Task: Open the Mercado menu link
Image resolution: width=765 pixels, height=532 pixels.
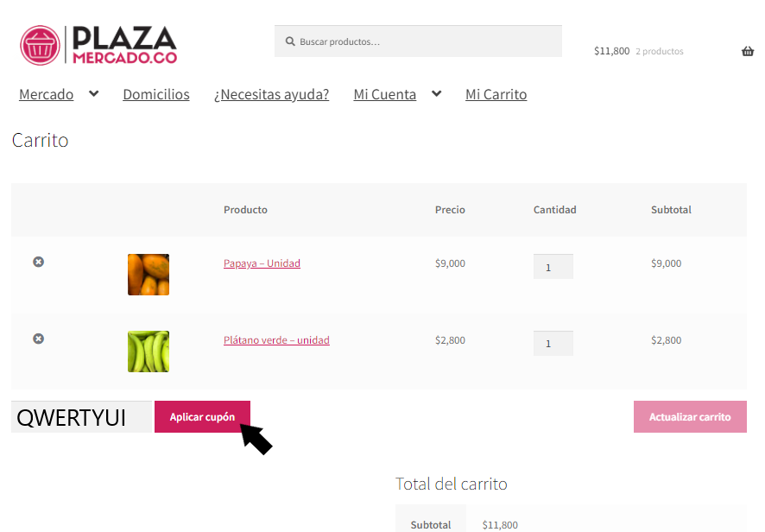Action: point(47,94)
